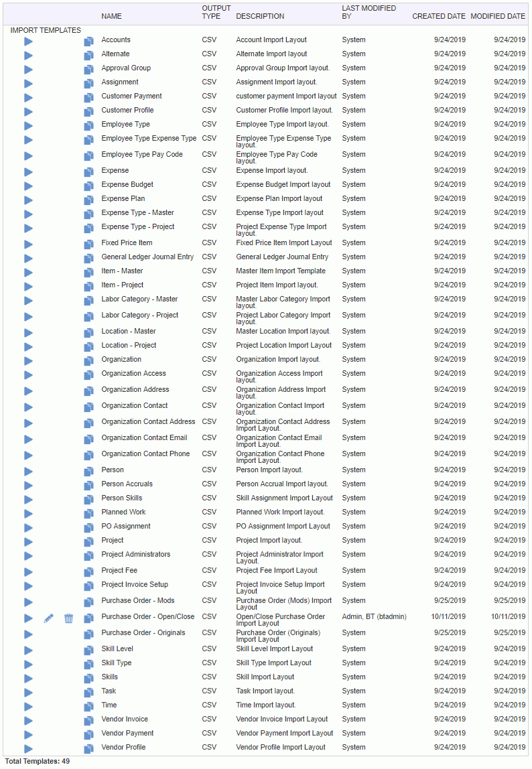
Task: Click the Project row name
Action: click(113, 540)
